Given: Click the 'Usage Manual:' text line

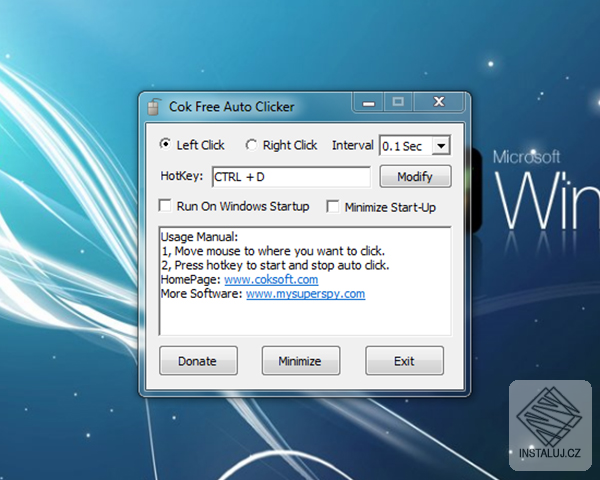Looking at the screenshot, I should 199,237.
